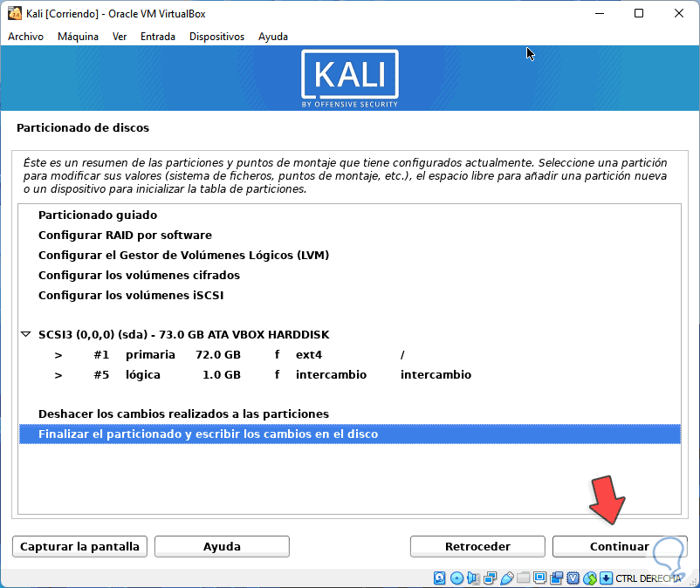This screenshot has height=588, width=700.
Task: Select Configurar los volúmenes cifrados
Action: (349, 276)
